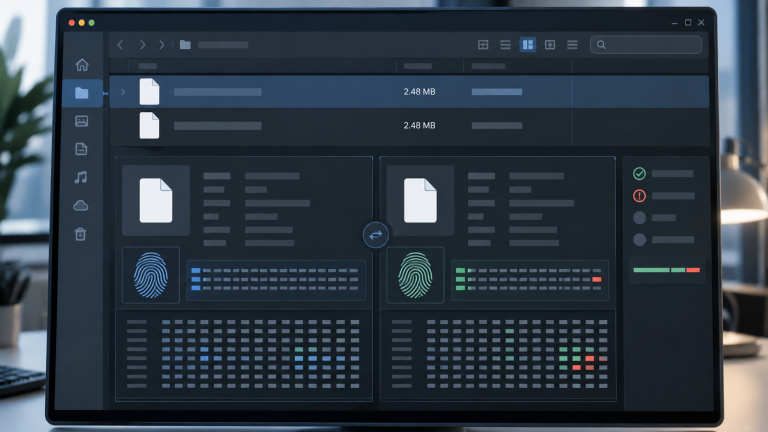Screen dimensions: 768x432
Task: Click the green fingerprint icon
Action: click(415, 275)
